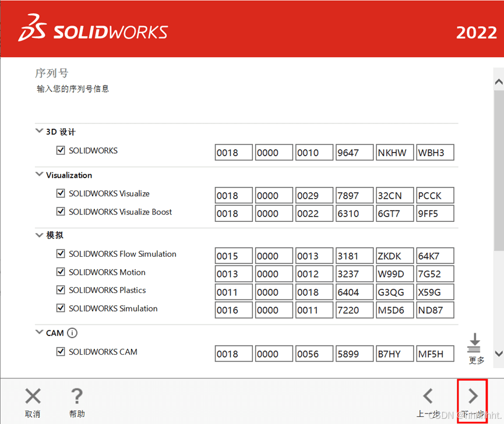The height and width of the screenshot is (424, 504).
Task: Click the CAM info circle icon
Action: pyautogui.click(x=72, y=333)
